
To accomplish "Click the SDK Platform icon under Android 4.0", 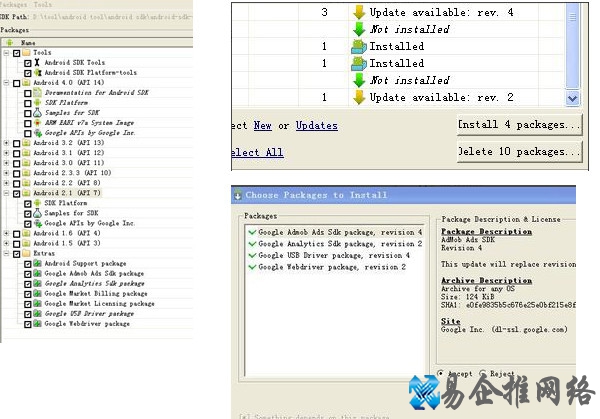I will (x=37, y=102).
